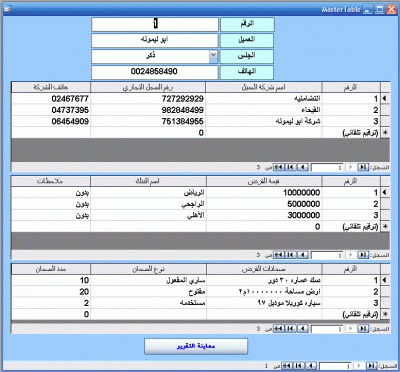
Task: Select guarantee type cell ساري المفعول
Action: pos(148,280)
